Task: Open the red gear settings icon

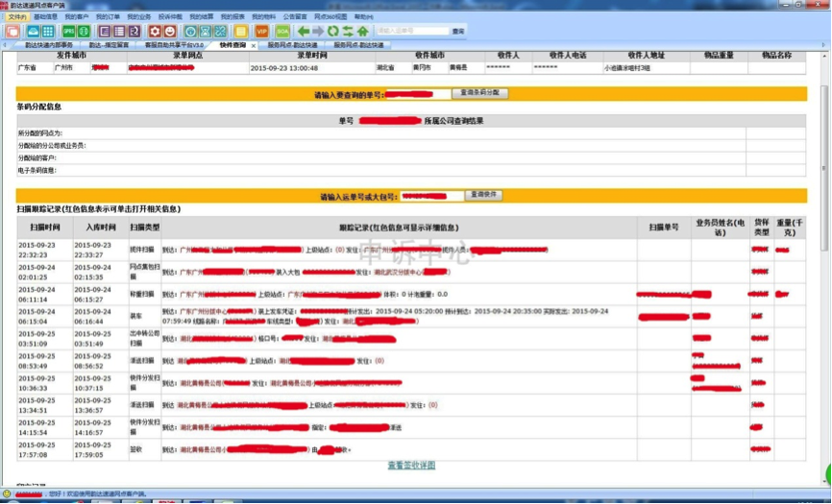Action: click(155, 32)
